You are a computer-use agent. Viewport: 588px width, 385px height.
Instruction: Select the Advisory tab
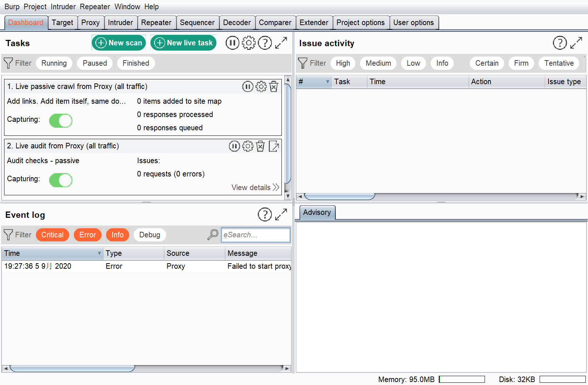tap(317, 212)
